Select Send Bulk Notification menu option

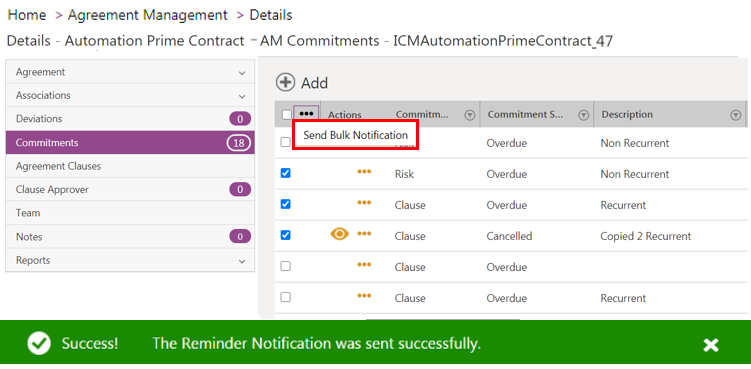(x=355, y=135)
